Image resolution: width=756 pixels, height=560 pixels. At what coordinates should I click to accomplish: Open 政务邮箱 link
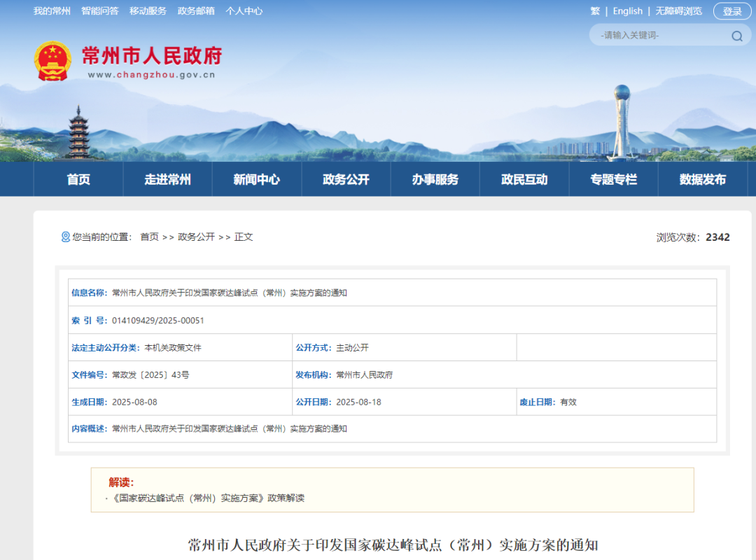click(x=196, y=11)
